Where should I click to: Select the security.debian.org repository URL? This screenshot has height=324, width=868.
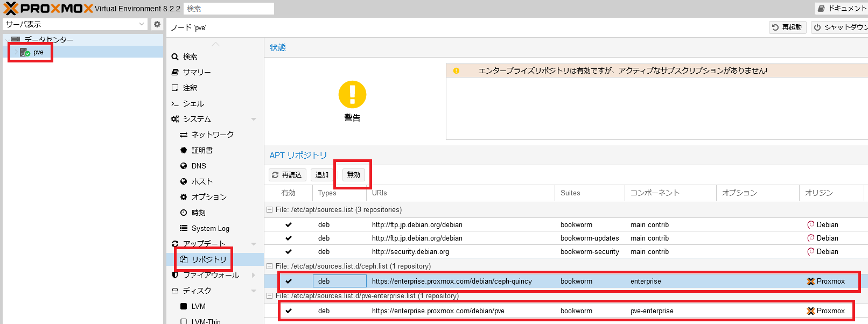410,252
